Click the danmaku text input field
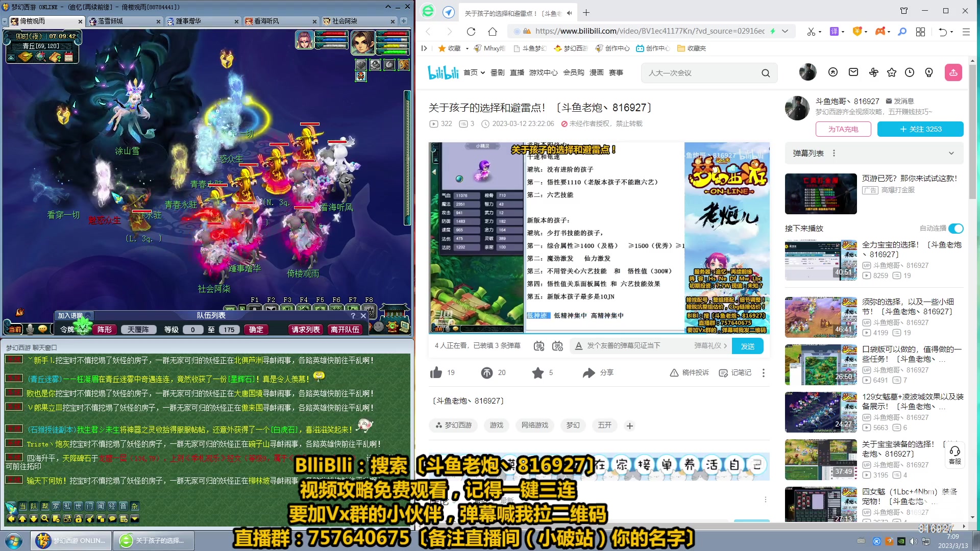The height and width of the screenshot is (551, 980). pyautogui.click(x=638, y=346)
